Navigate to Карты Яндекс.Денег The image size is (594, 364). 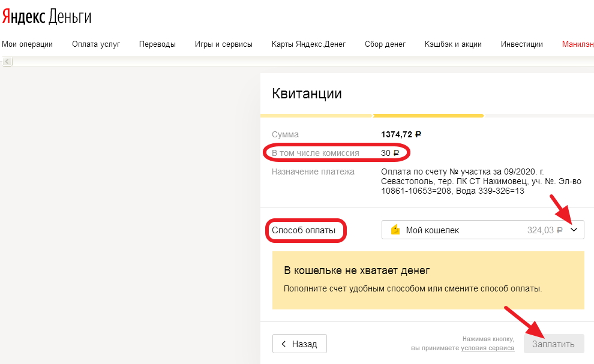pyautogui.click(x=308, y=44)
